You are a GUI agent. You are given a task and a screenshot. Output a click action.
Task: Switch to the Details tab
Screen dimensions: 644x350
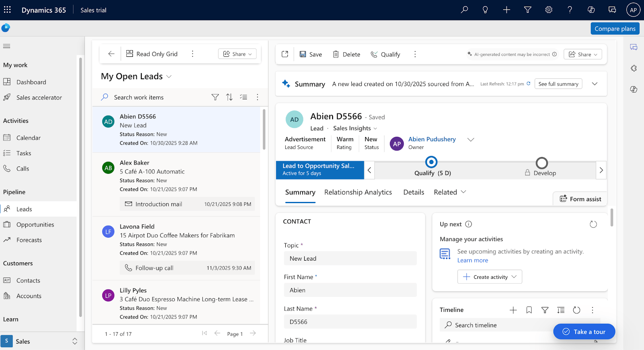[414, 192]
